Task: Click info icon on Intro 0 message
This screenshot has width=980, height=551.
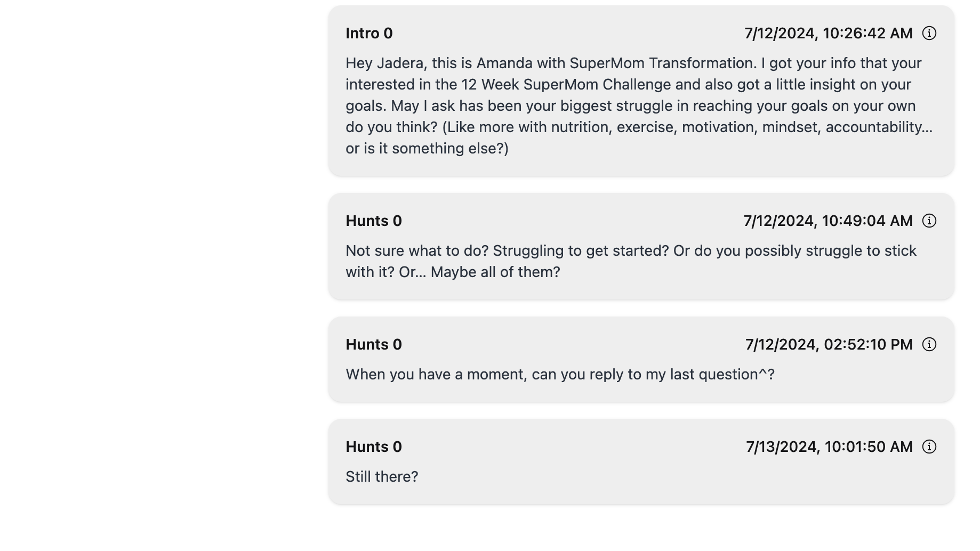Action: 929,34
